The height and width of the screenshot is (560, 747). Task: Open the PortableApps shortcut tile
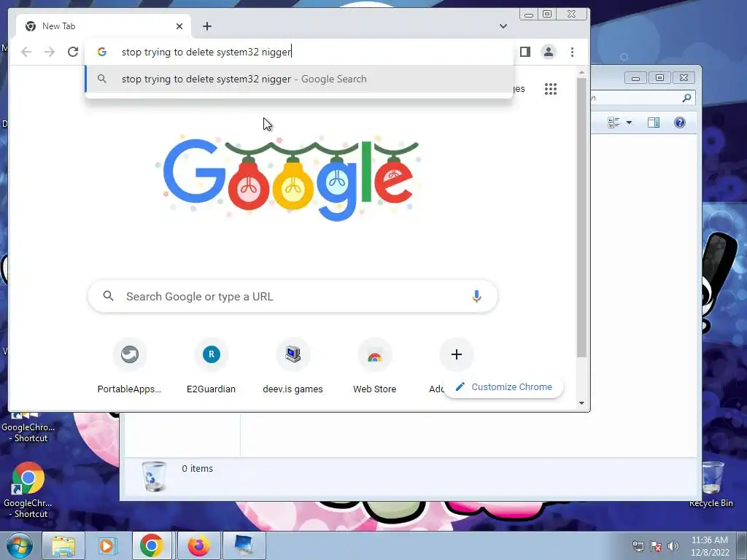(x=129, y=367)
